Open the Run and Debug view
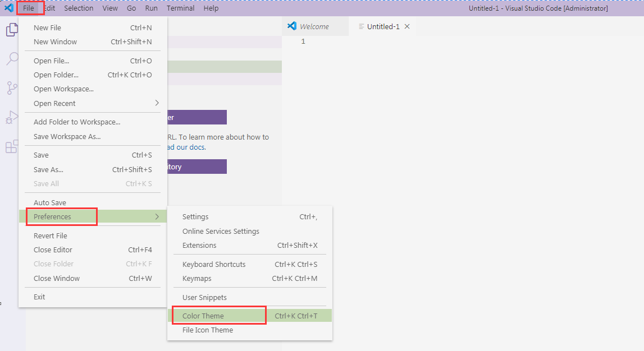 (x=12, y=118)
